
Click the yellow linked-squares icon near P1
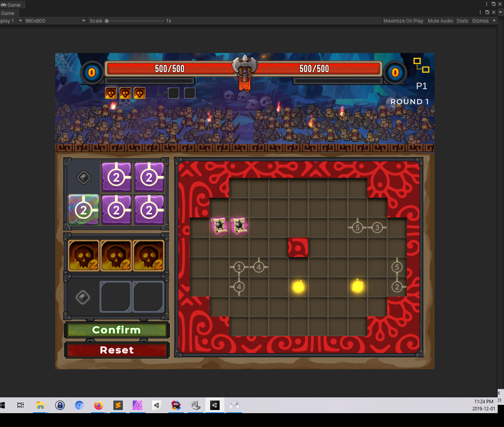[x=421, y=65]
